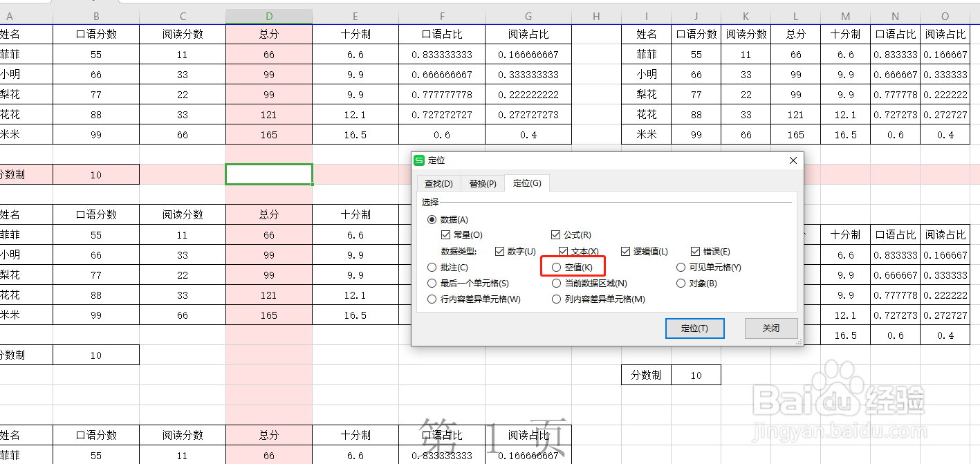Click the 定位 confirm button

694,328
